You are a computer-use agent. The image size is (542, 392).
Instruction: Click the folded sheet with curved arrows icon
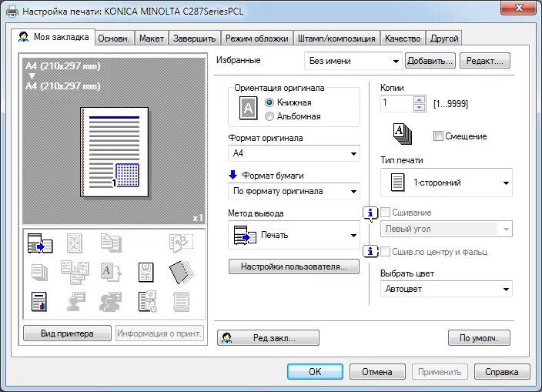point(181,243)
